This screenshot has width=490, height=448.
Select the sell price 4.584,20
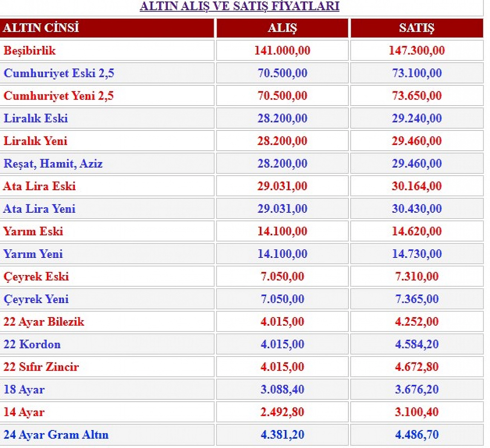[x=417, y=344]
